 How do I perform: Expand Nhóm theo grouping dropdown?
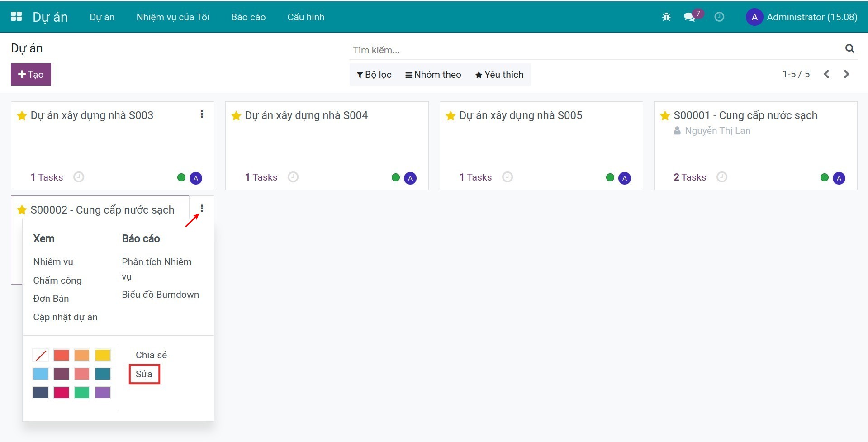[433, 75]
